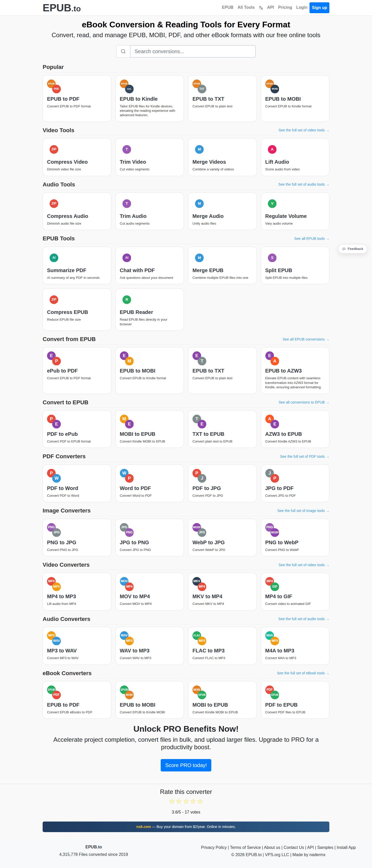The image size is (372, 868).
Task: Click the WEBP/JPG icon for WebP to JPG
Action: [x=199, y=530]
